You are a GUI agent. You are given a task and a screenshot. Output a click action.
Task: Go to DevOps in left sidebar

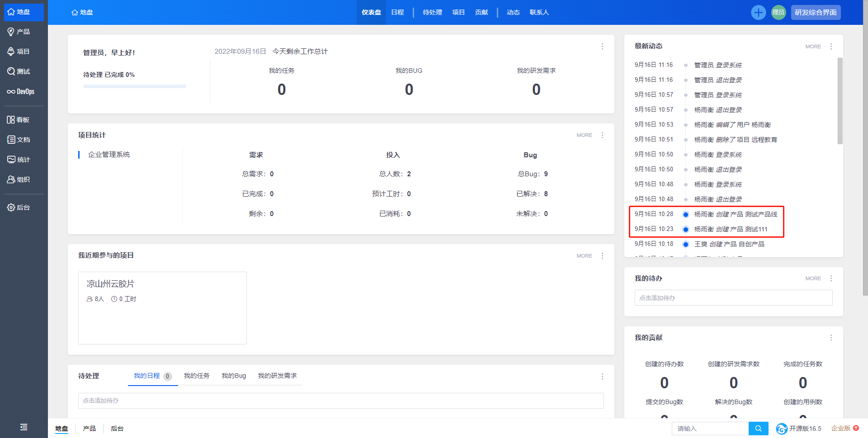click(21, 91)
